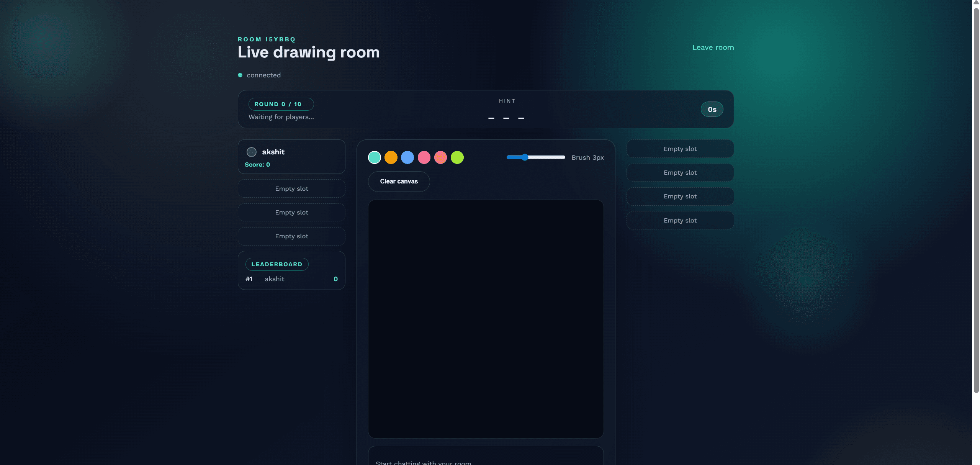Viewport: 980px width, 465px height.
Task: Select the first Empty slot below akshit
Action: (x=291, y=188)
